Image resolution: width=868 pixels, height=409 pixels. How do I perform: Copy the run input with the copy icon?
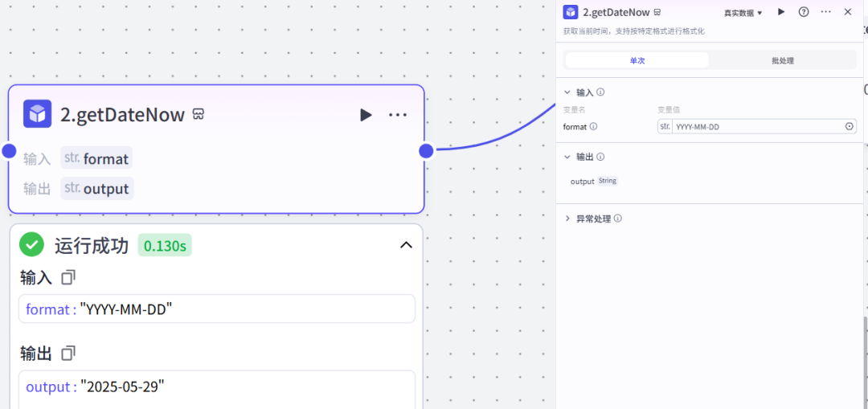[68, 276]
